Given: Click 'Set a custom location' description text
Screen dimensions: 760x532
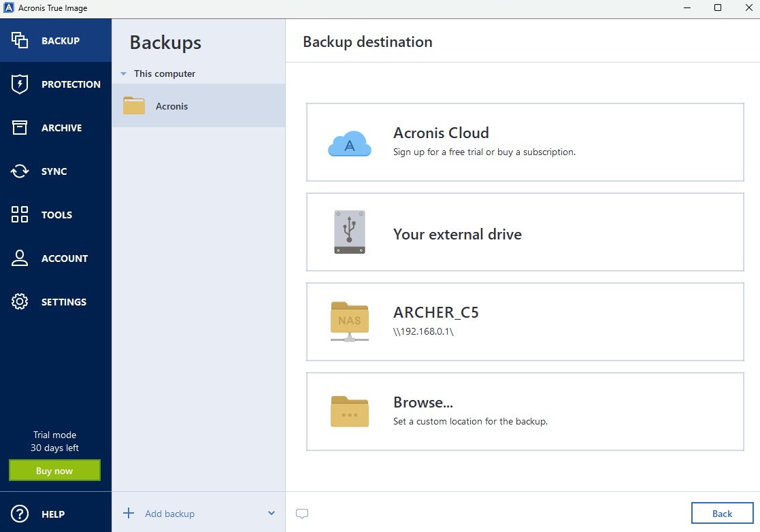Looking at the screenshot, I should (470, 422).
